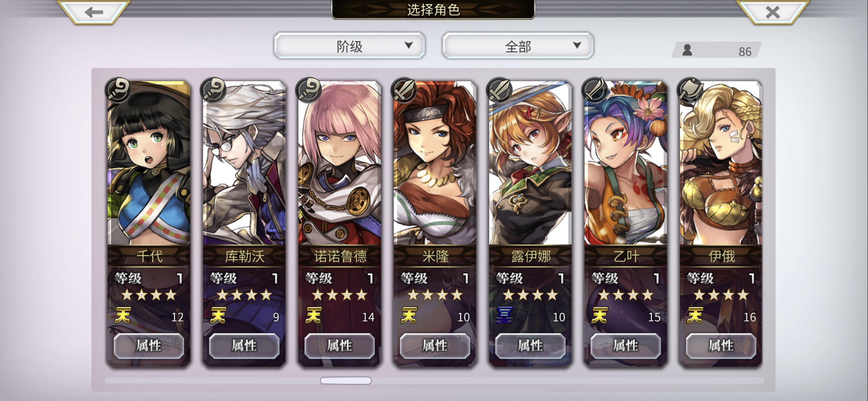This screenshot has height=401, width=868.
Task: Open 属性 for 千代
Action: click(149, 346)
